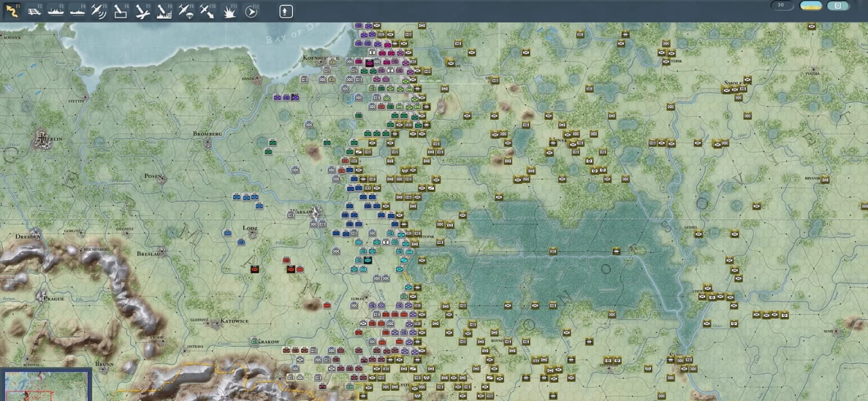Viewport: 868px width, 401px height.
Task: Click the Dresden city label
Action: point(29,237)
